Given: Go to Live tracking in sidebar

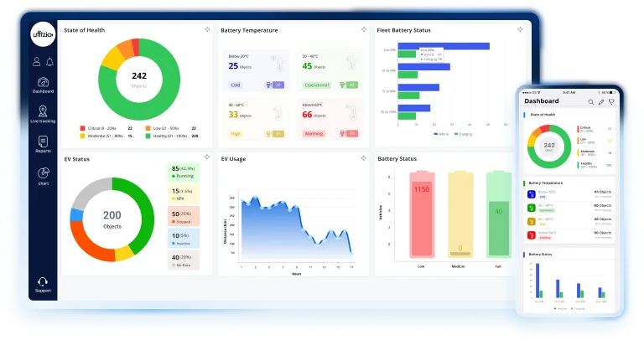Looking at the screenshot, I should [43, 112].
